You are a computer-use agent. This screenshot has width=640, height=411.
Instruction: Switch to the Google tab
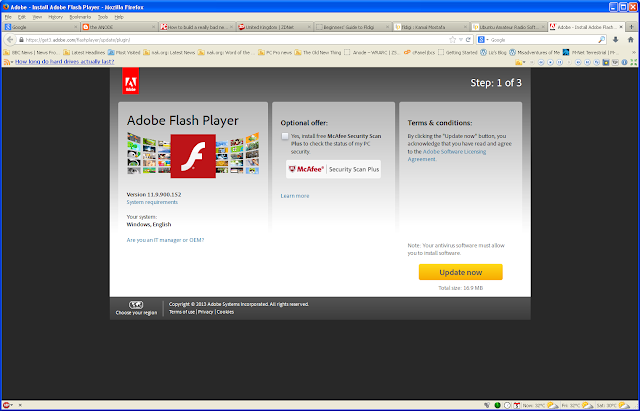click(41, 27)
